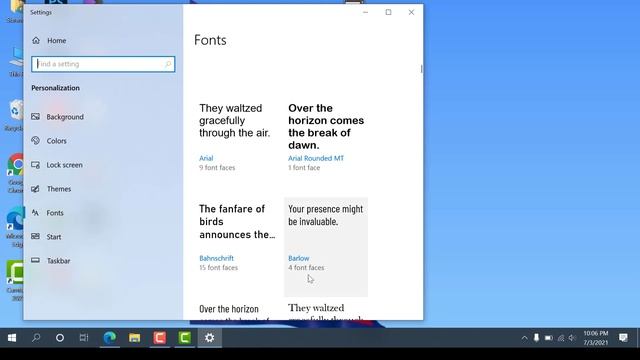Open the red Camtasia taskbar app

(x=160, y=338)
